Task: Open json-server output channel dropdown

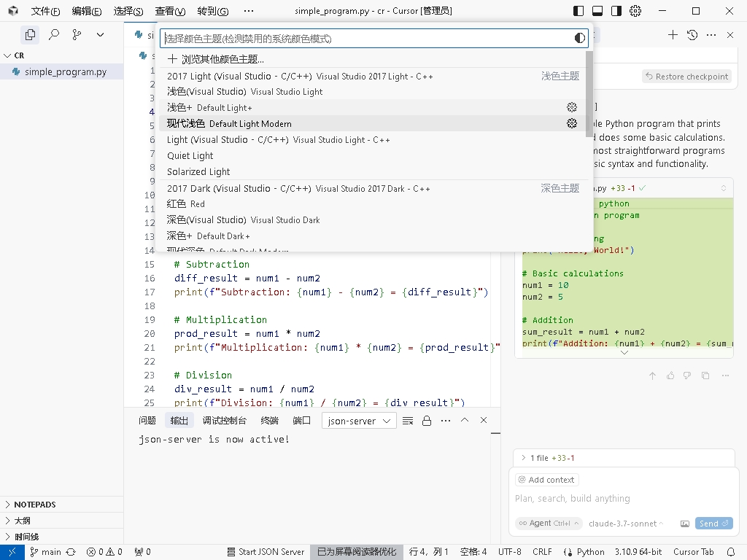Action: point(359,421)
